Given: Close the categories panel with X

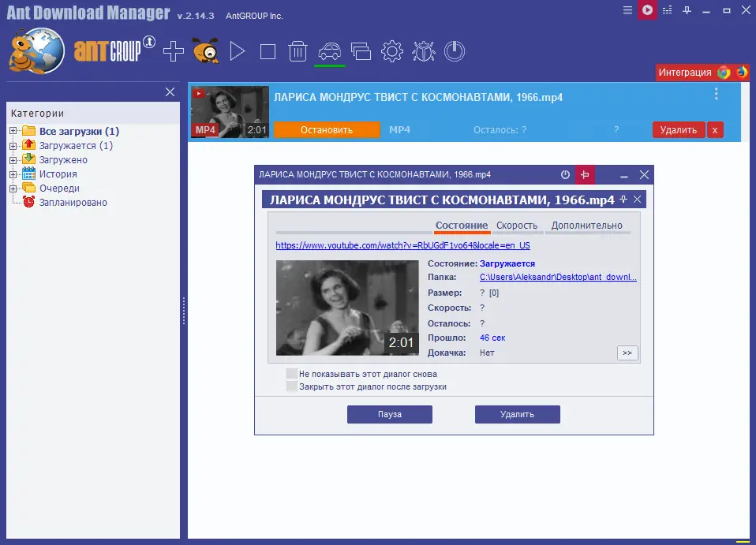Looking at the screenshot, I should click(x=170, y=91).
